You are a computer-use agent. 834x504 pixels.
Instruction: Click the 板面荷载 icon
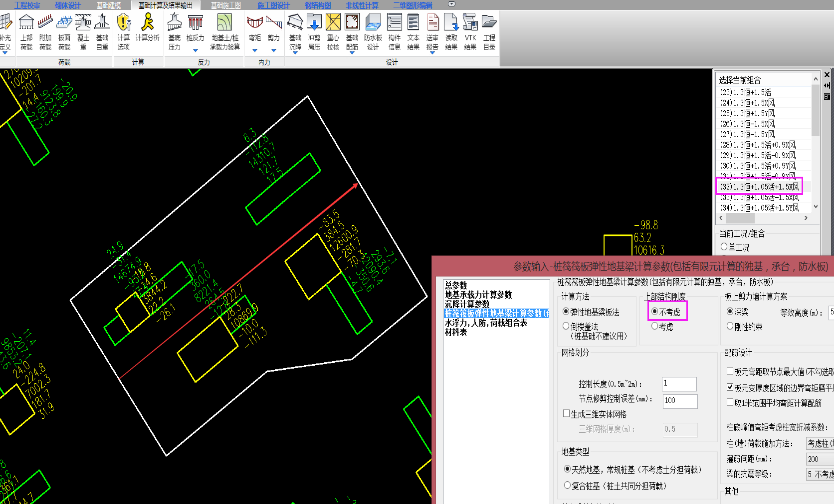tap(64, 22)
